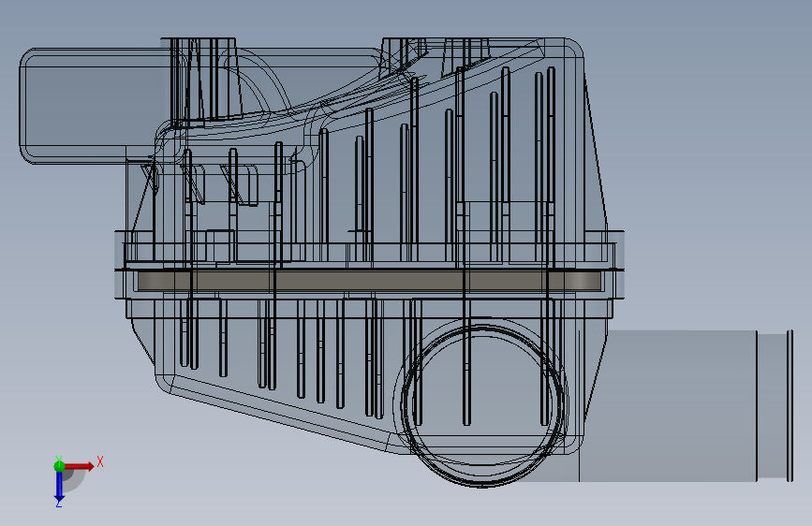This screenshot has height=526, width=812.
Task: Click the blue Z label beneath the triad
Action: click(x=58, y=504)
